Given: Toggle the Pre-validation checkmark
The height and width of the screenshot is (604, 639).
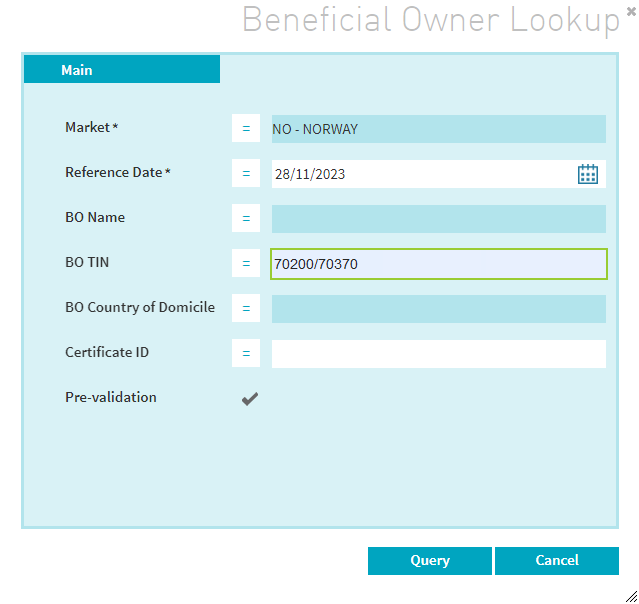Looking at the screenshot, I should 250,399.
